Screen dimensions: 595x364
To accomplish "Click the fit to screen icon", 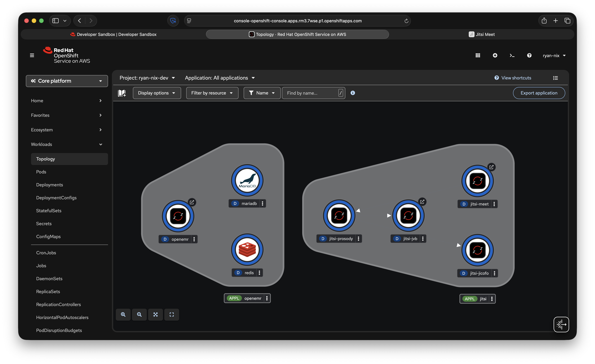I will 156,314.
